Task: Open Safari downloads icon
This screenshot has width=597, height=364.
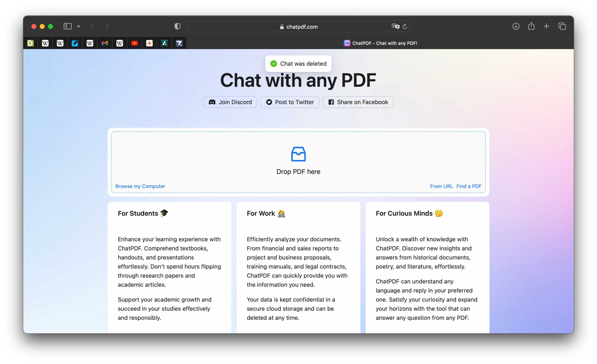Action: pos(516,26)
